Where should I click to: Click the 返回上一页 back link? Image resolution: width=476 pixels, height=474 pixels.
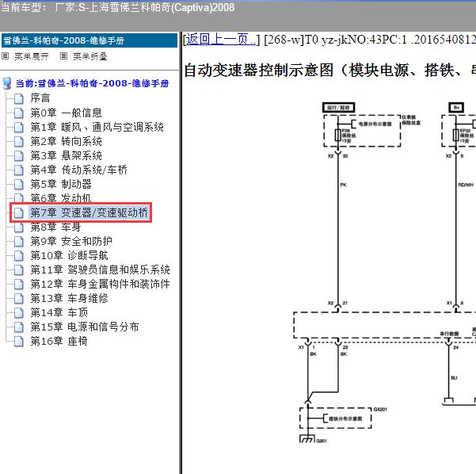(x=221, y=40)
